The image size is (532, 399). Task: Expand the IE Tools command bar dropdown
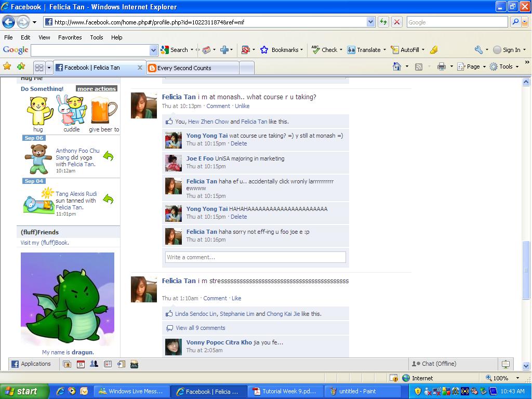517,67
